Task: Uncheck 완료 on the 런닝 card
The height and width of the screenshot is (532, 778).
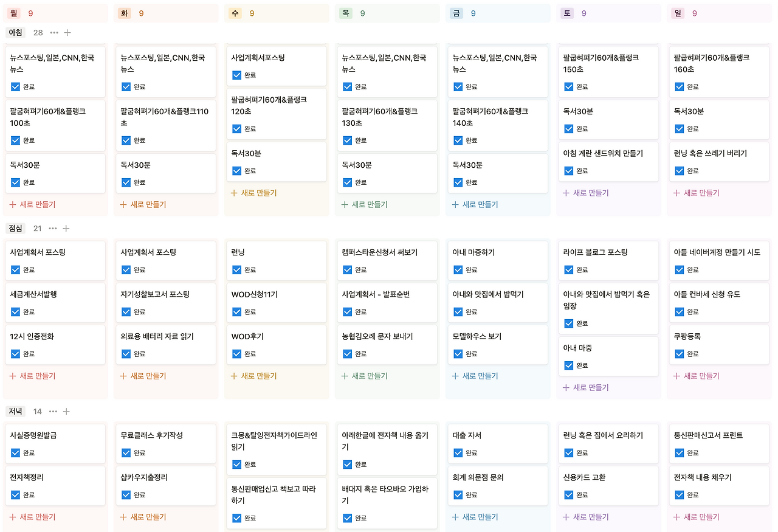Action: [236, 269]
